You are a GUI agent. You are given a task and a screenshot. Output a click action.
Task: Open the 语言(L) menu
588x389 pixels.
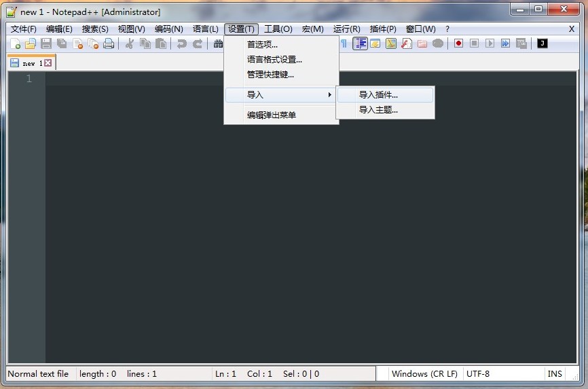click(206, 29)
